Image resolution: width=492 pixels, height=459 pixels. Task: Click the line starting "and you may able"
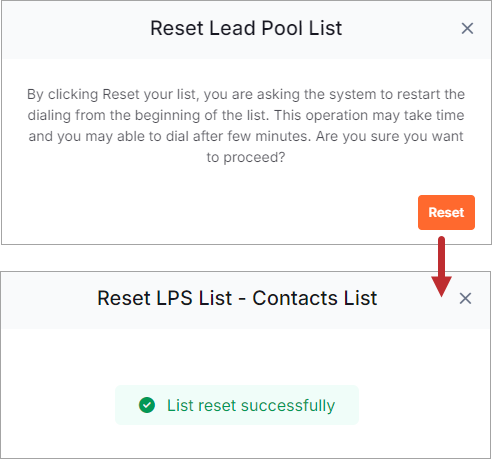246,136
